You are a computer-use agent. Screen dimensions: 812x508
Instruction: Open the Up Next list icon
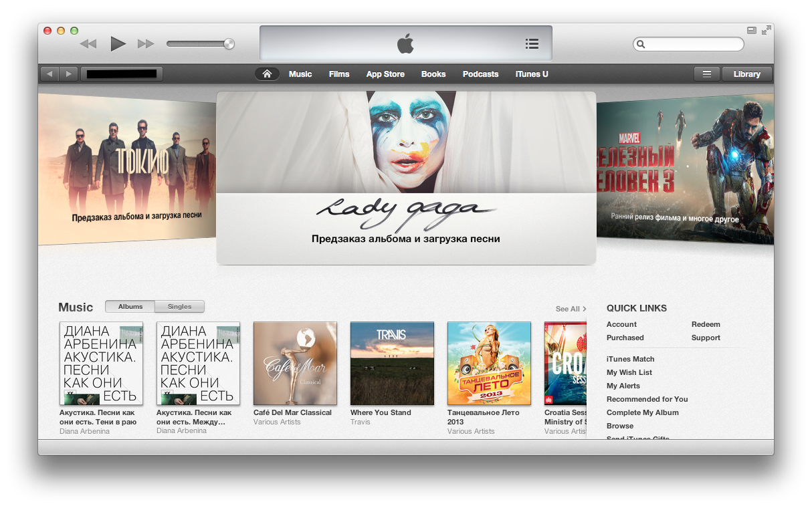(532, 43)
